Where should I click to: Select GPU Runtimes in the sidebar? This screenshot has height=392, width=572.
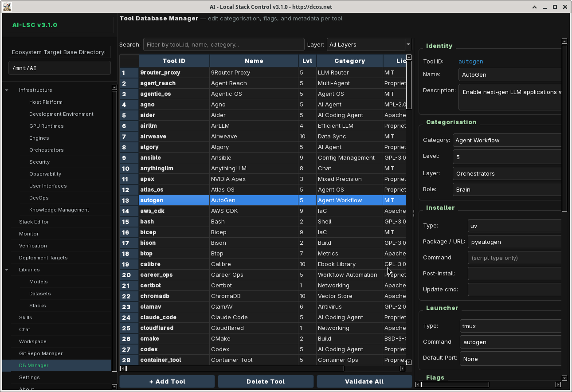click(x=46, y=126)
